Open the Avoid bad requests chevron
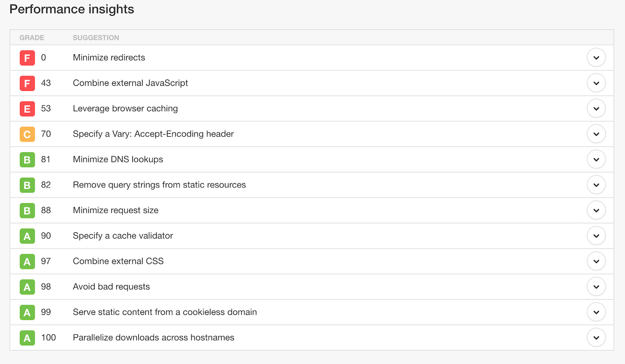Screen dimensions: 625x364 [596, 287]
